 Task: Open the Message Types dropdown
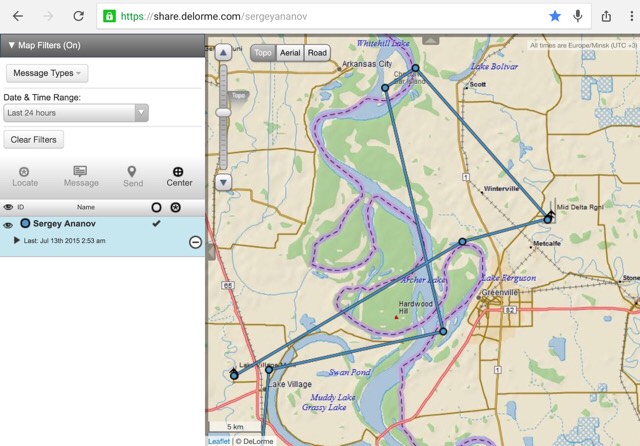point(47,73)
